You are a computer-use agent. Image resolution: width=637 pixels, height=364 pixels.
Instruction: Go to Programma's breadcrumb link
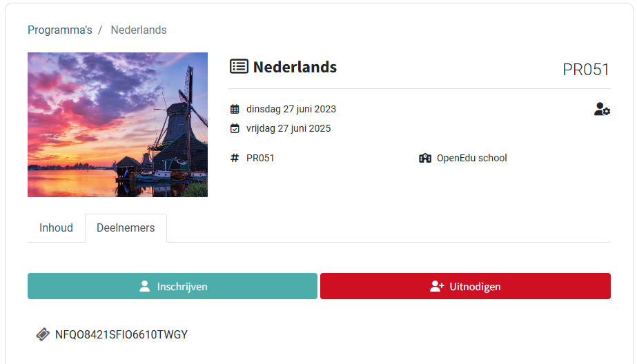60,30
